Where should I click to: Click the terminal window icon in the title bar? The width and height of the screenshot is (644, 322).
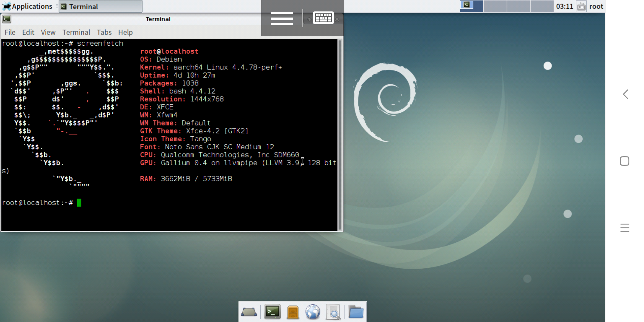7,19
